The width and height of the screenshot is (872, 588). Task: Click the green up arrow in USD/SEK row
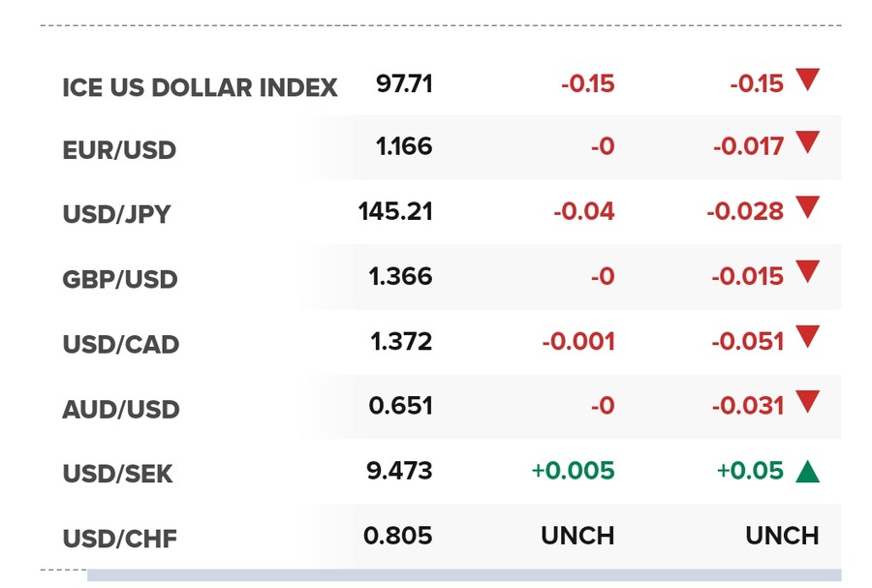[807, 472]
